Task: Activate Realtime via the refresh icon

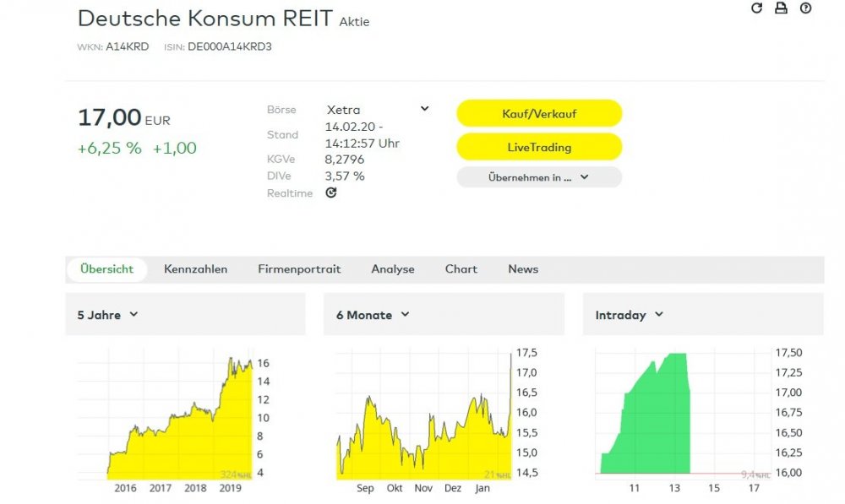Action: coord(330,192)
